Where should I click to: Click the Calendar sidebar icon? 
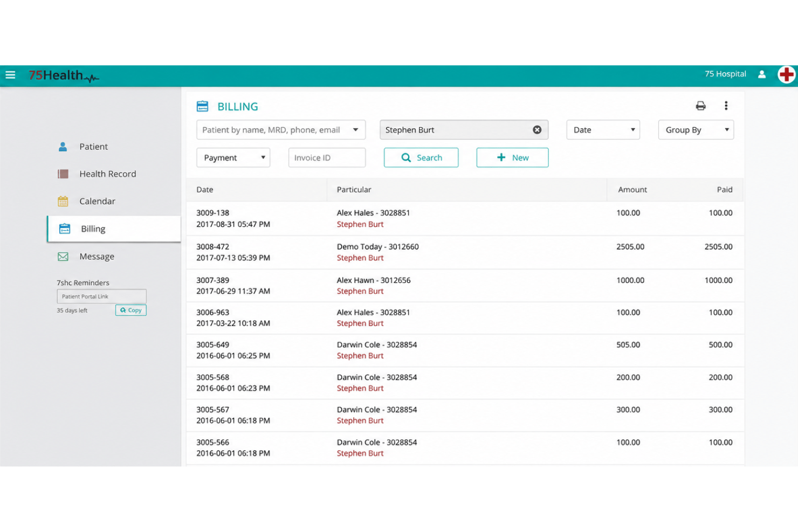coord(63,201)
